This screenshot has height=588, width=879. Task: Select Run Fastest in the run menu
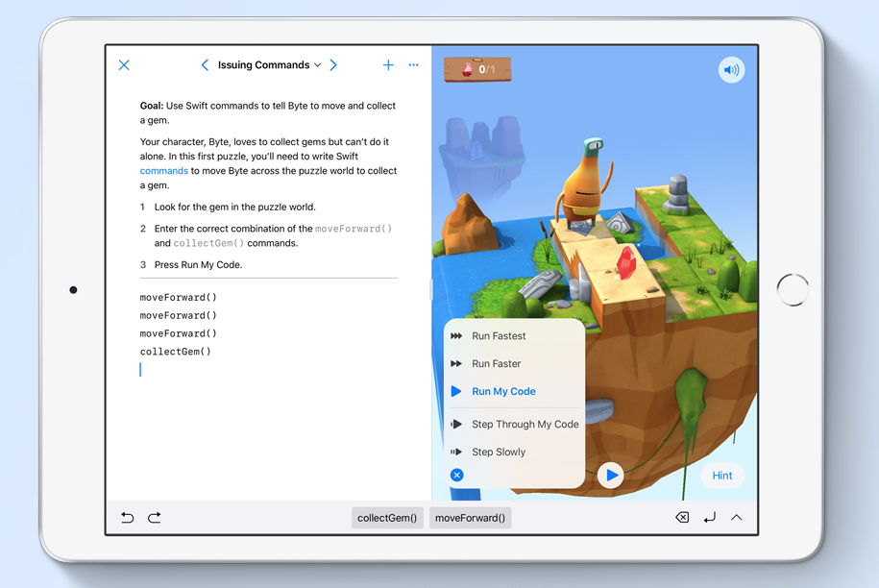click(514, 335)
